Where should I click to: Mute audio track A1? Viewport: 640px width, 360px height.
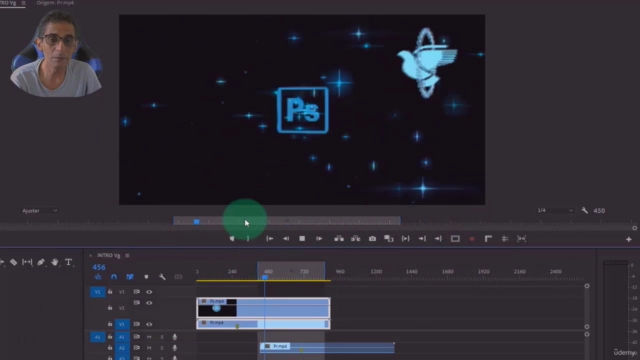click(x=149, y=337)
